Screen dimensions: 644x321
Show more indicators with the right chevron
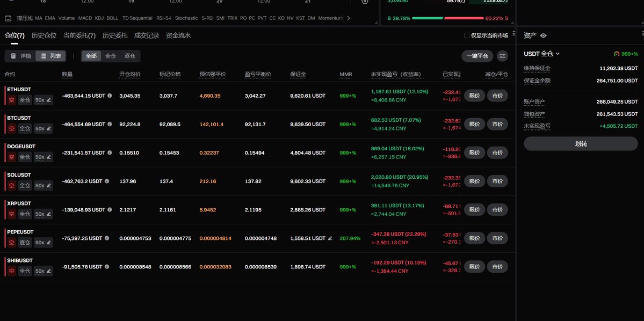pos(349,18)
